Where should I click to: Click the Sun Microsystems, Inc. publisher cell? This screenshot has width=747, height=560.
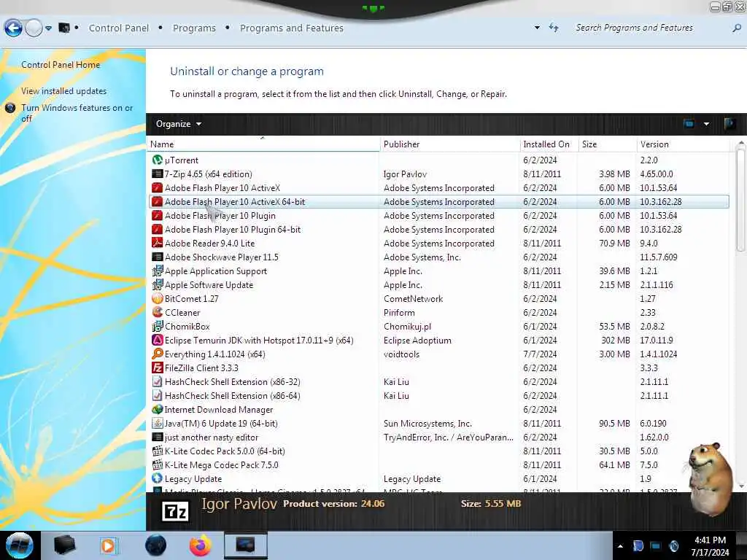click(427, 423)
